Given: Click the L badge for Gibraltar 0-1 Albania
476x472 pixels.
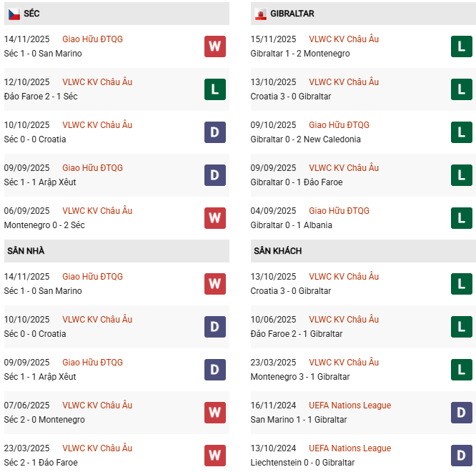Looking at the screenshot, I should [462, 218].
